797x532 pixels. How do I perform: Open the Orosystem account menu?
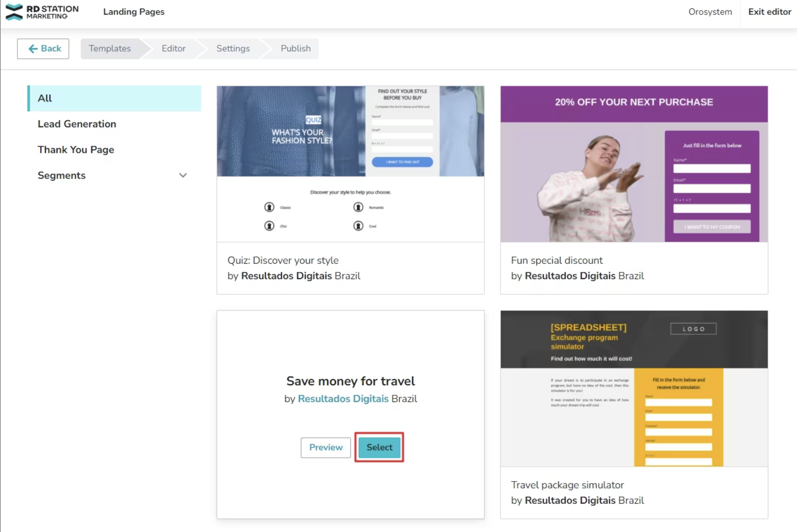click(x=710, y=12)
